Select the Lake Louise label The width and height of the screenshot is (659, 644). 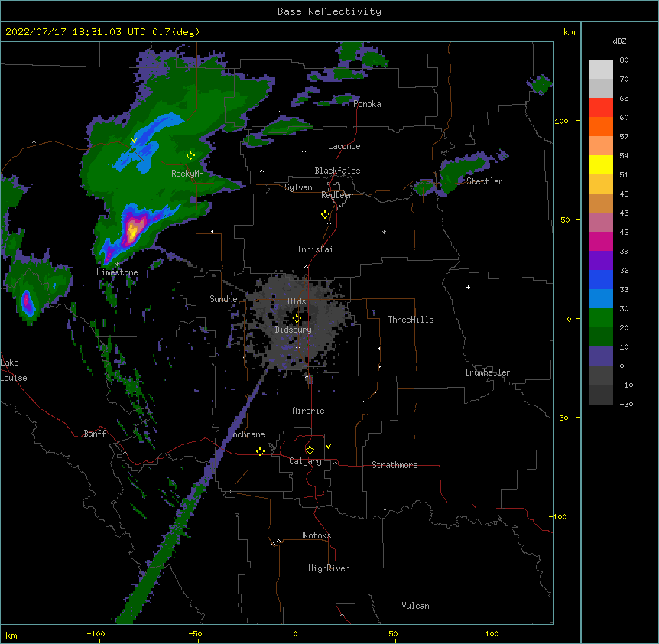tap(12, 370)
